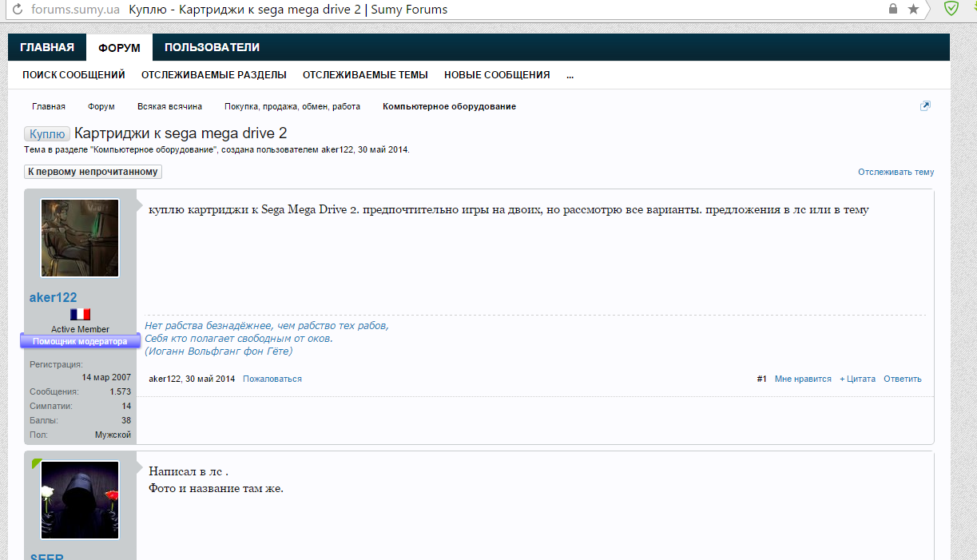
Task: Go to НОВЫЕ СООБЩЕНИЯ
Action: pyautogui.click(x=497, y=75)
